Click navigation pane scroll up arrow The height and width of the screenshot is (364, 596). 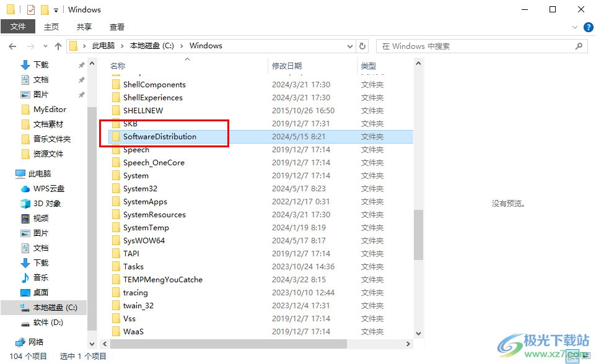tap(92, 64)
